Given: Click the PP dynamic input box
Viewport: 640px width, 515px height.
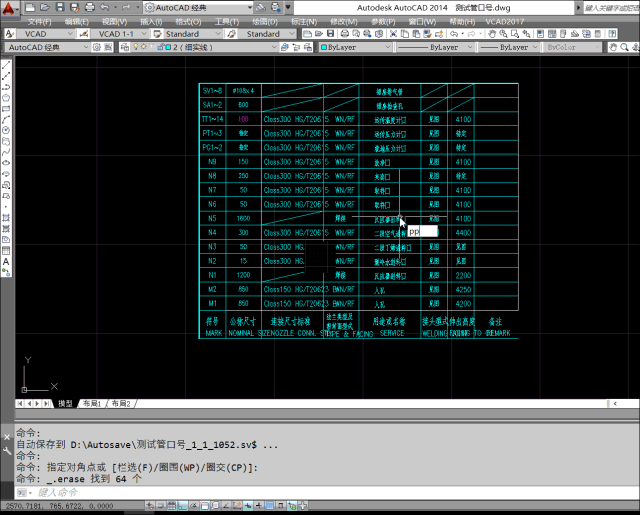Looking at the screenshot, I should (x=422, y=231).
